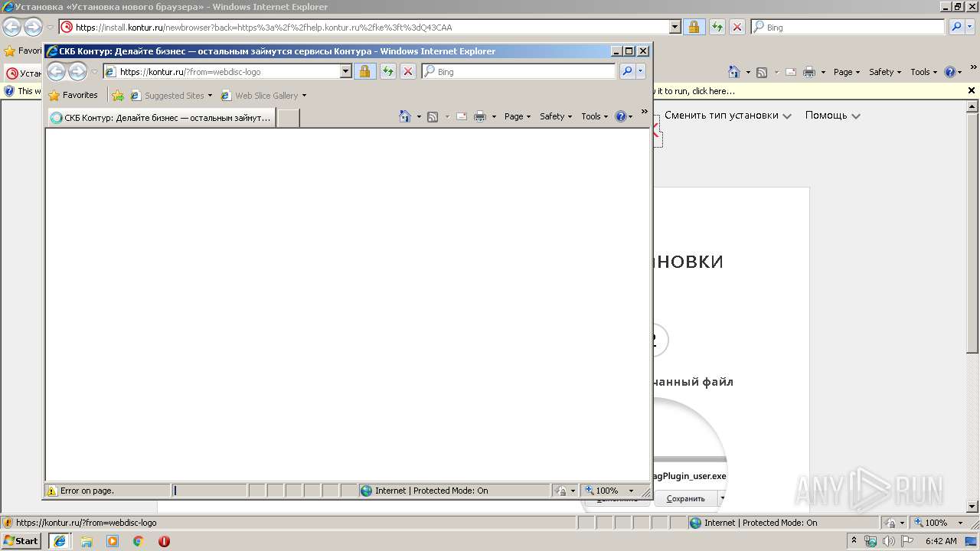Image resolution: width=980 pixels, height=551 pixels.
Task: Click security lock icon in front window address bar
Action: pos(364,71)
